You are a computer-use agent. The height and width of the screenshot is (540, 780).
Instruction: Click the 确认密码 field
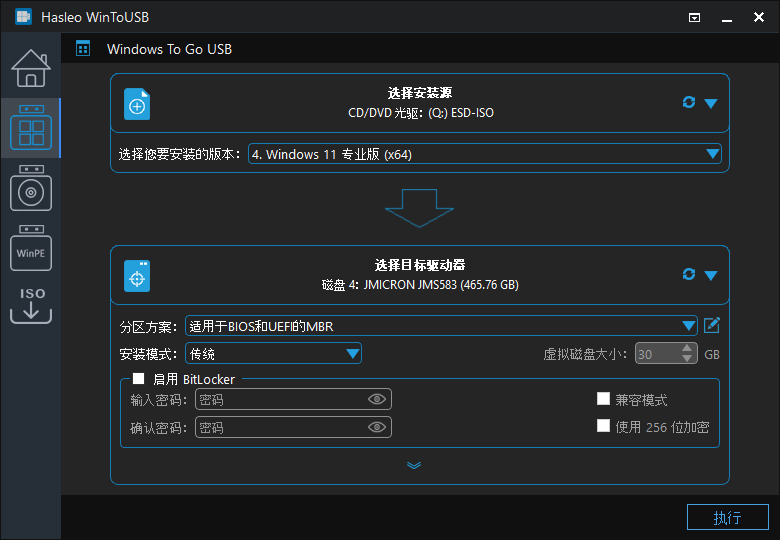(293, 427)
